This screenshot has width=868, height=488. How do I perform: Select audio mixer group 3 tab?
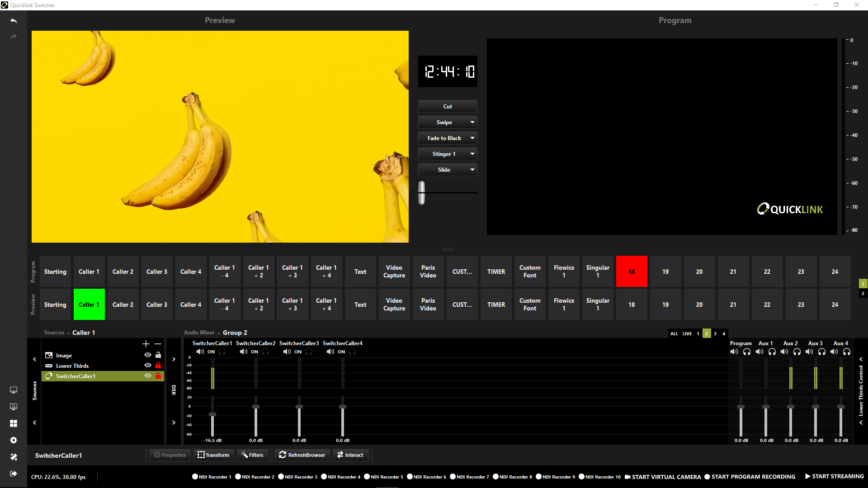(x=715, y=333)
